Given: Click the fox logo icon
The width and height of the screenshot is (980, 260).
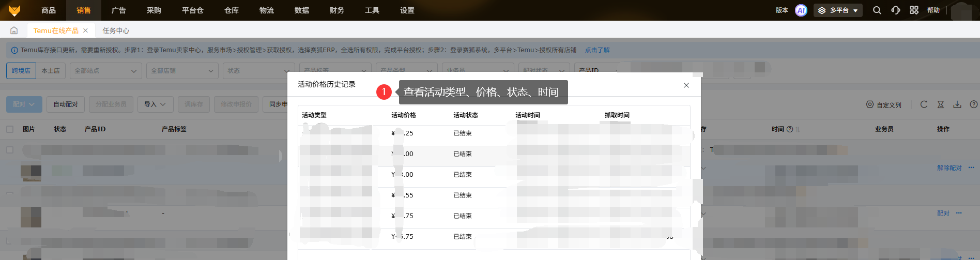Looking at the screenshot, I should point(14,10).
